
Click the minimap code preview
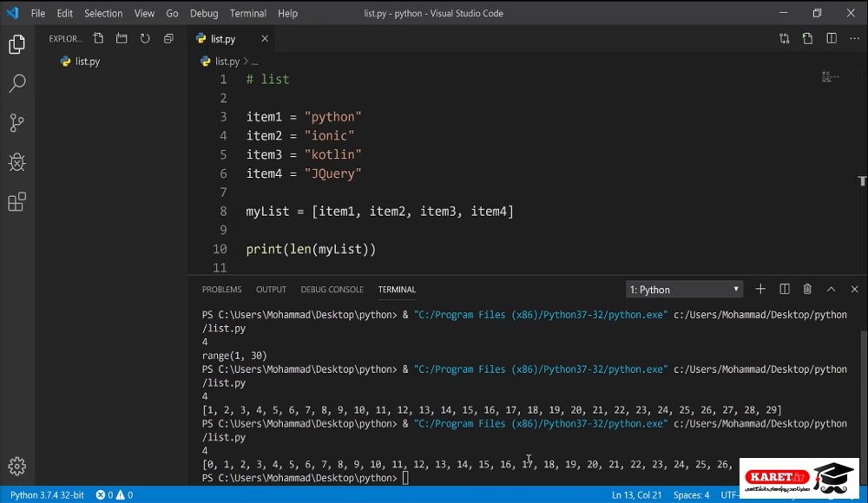tap(830, 76)
